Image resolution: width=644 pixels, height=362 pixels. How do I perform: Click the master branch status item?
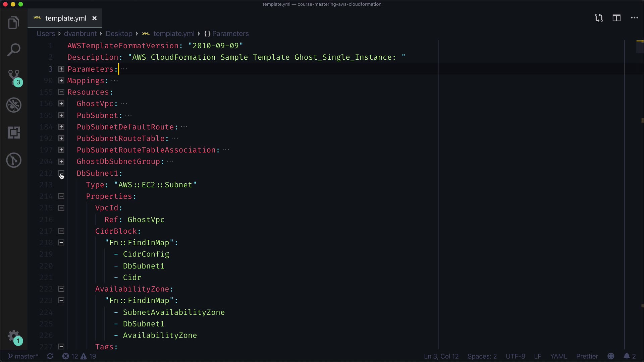pyautogui.click(x=23, y=356)
